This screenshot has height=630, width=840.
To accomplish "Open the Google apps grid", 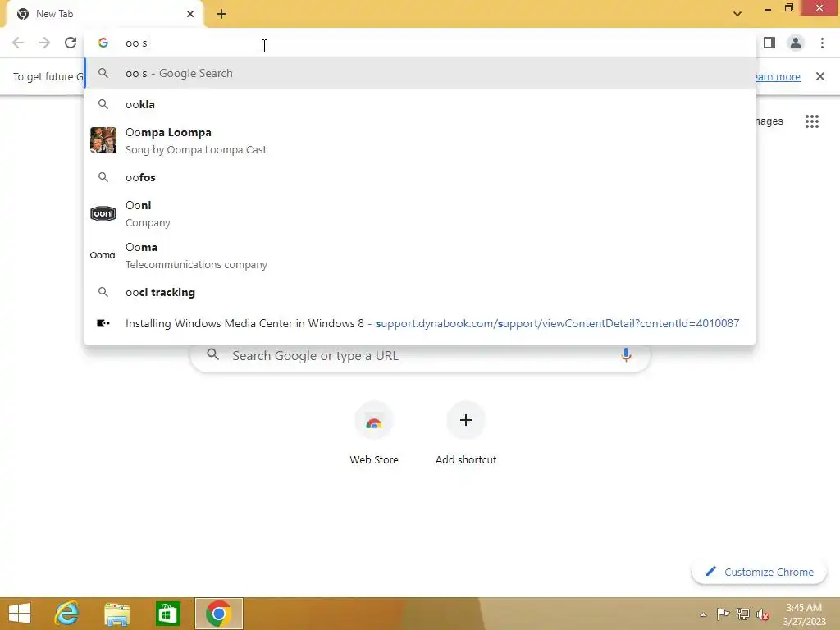I will [812, 121].
